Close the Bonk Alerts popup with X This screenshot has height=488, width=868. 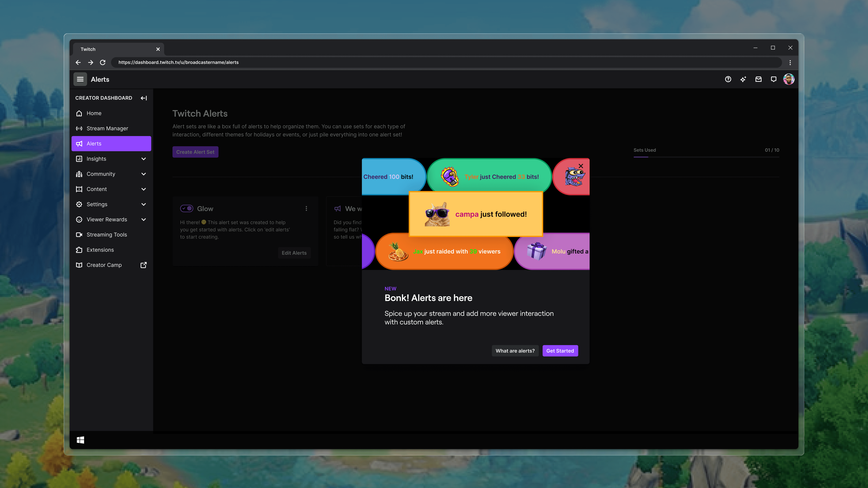pos(581,166)
